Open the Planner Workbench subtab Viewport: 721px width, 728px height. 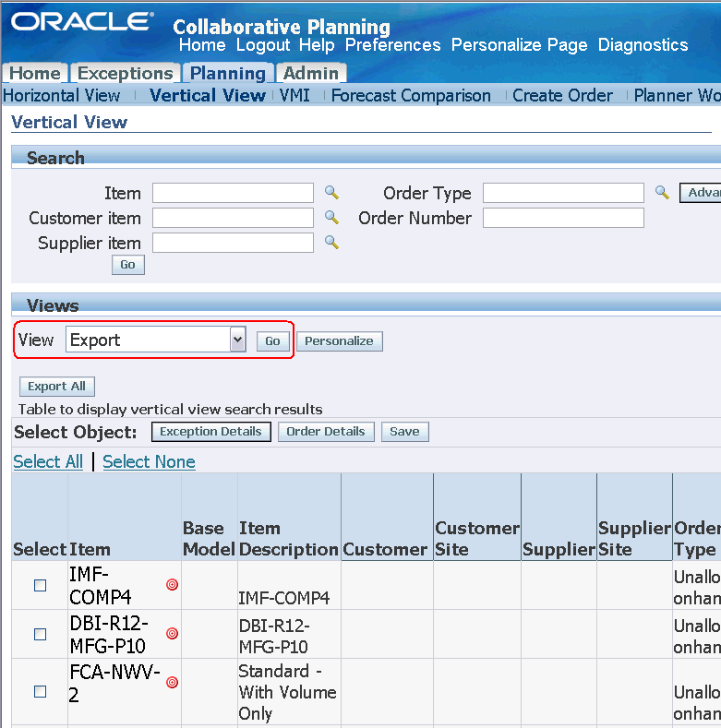click(x=678, y=95)
